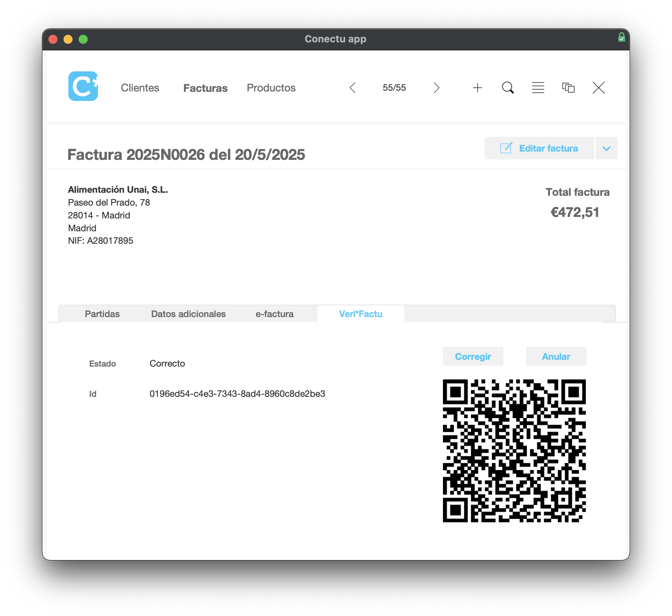The image size is (672, 616).
Task: Switch to Datos adicionales tab
Action: pos(188,314)
